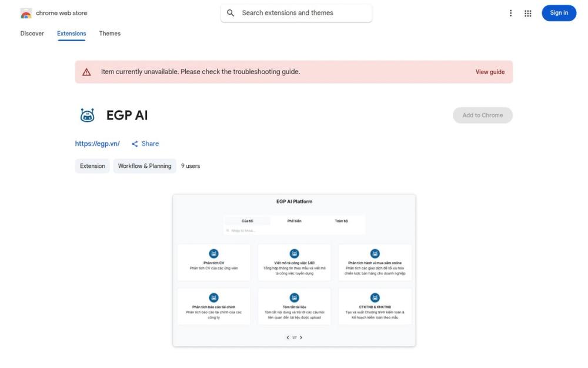The image size is (588, 368).
Task: Click the Phân tích hành vi mua sắm icon
Action: (x=375, y=253)
